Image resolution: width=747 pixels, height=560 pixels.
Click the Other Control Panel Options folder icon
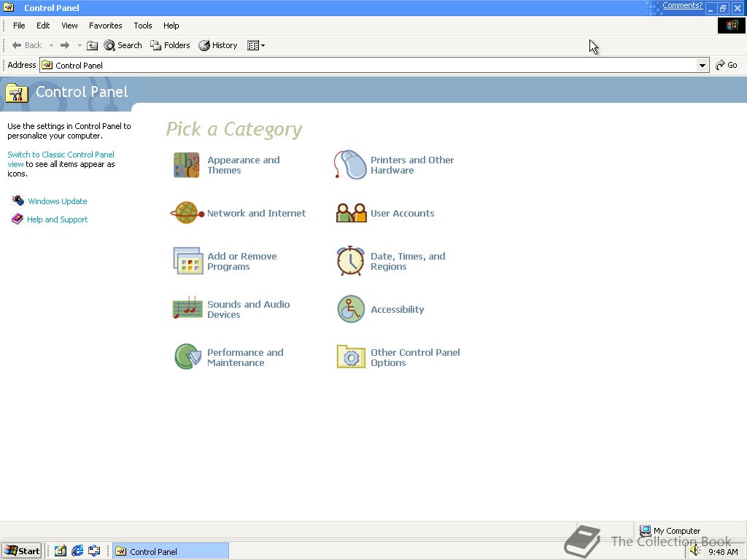tap(351, 357)
